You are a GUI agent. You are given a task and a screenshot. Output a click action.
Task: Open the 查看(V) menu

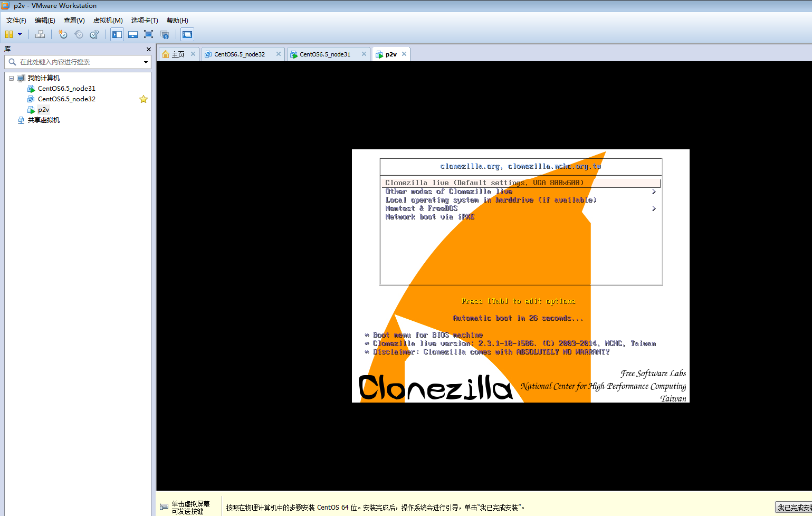pos(74,21)
